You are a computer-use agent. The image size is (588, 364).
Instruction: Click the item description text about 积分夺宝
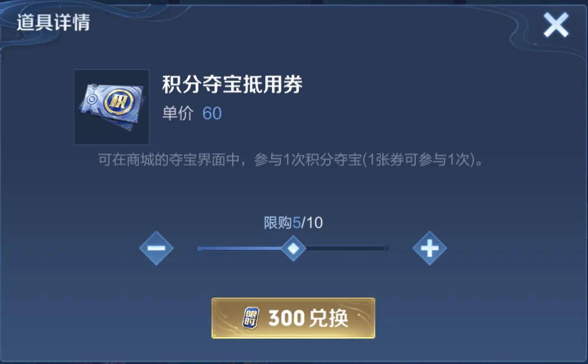290,159
